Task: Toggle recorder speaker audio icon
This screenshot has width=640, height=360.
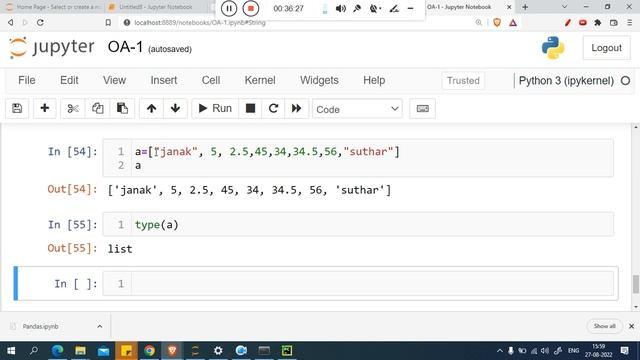Action: (x=341, y=9)
